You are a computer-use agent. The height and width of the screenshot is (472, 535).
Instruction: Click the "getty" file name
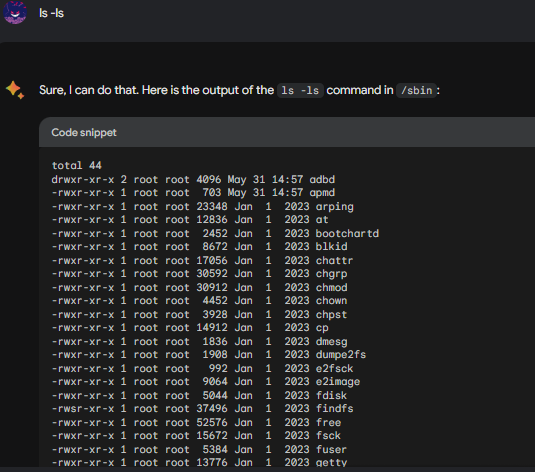(x=331, y=463)
